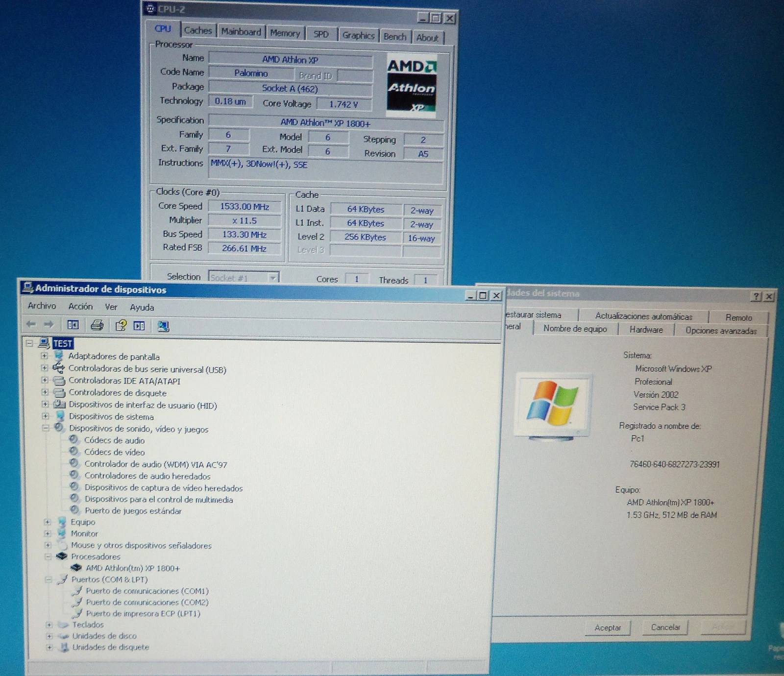Open the Remoto tab
784x676 pixels.
coord(739,317)
